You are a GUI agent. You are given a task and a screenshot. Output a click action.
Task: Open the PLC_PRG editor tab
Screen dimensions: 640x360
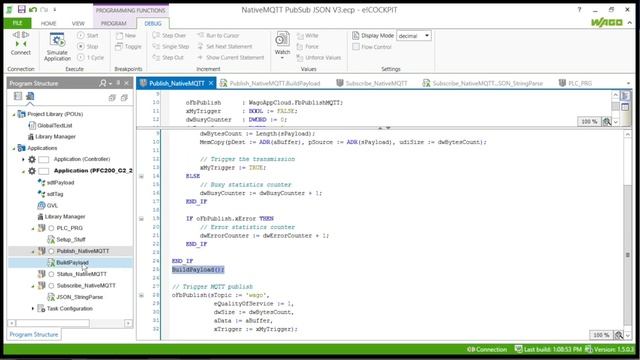[576, 83]
